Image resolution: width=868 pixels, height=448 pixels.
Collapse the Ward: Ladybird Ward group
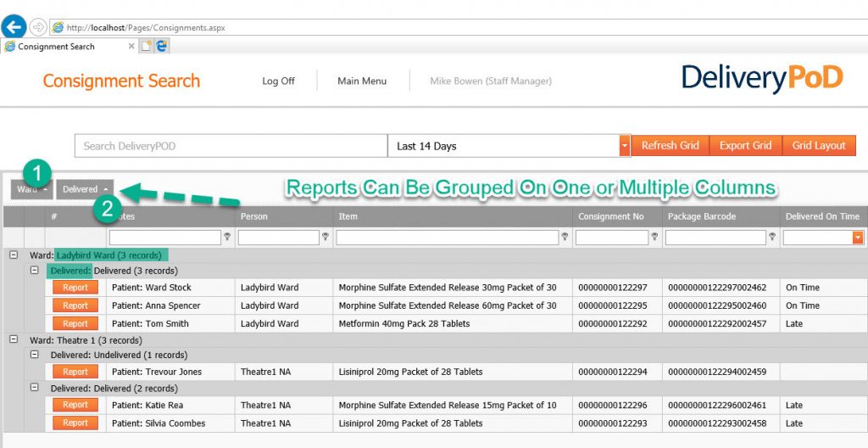click(14, 255)
